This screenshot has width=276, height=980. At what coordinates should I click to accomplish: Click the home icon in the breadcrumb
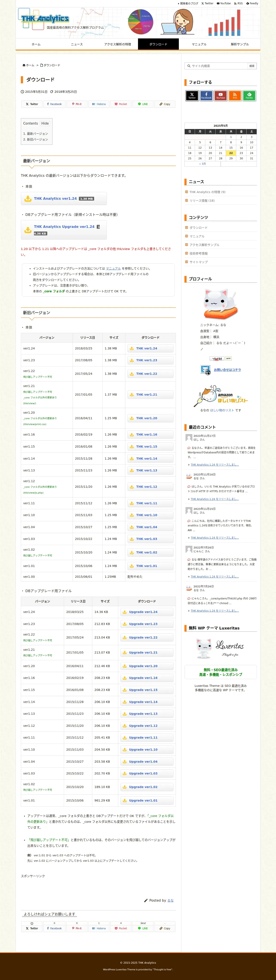click(24, 66)
